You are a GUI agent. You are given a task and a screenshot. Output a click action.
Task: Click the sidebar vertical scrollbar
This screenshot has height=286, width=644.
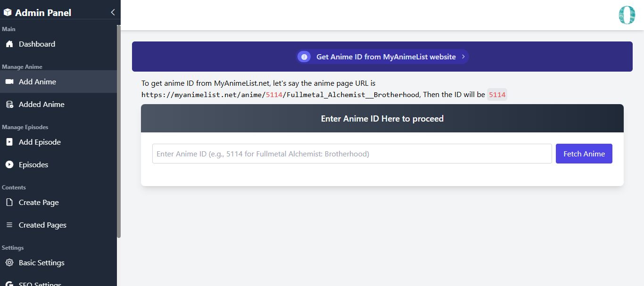(x=119, y=132)
